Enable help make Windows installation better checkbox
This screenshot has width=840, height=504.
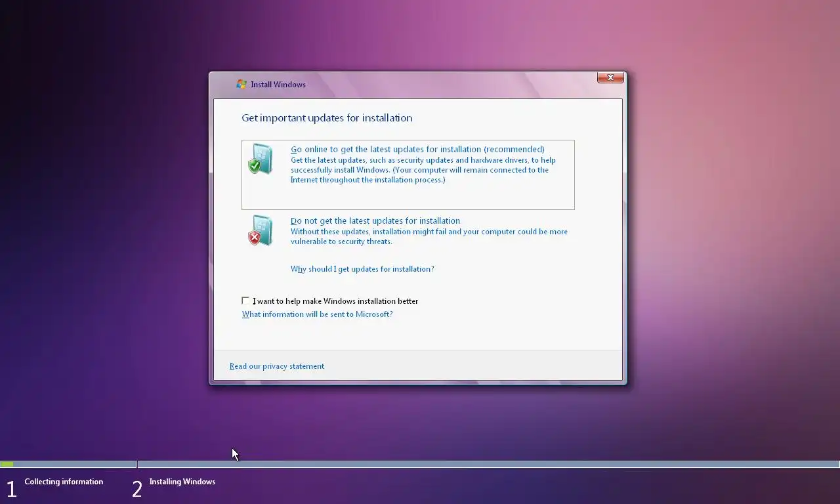[x=245, y=301]
